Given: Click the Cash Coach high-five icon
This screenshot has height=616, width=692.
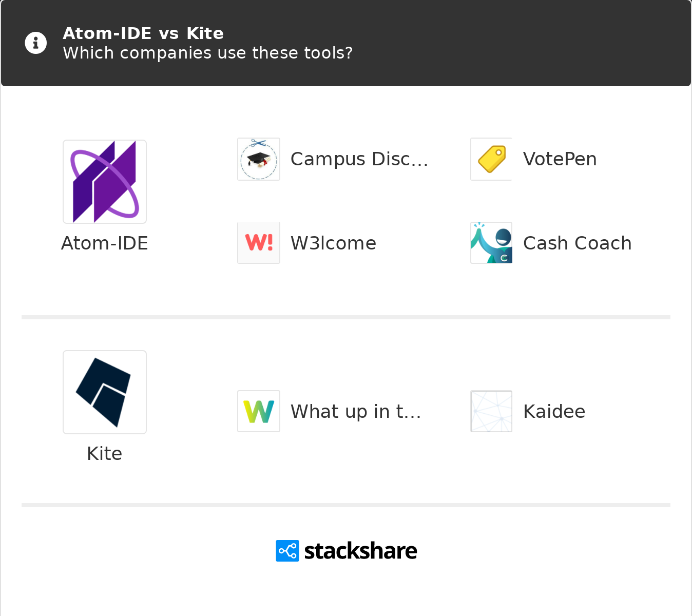Looking at the screenshot, I should click(492, 243).
